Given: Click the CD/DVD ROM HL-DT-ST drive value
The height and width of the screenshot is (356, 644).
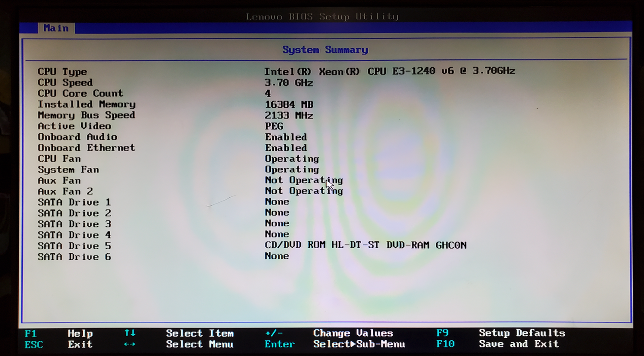Looking at the screenshot, I should [365, 245].
